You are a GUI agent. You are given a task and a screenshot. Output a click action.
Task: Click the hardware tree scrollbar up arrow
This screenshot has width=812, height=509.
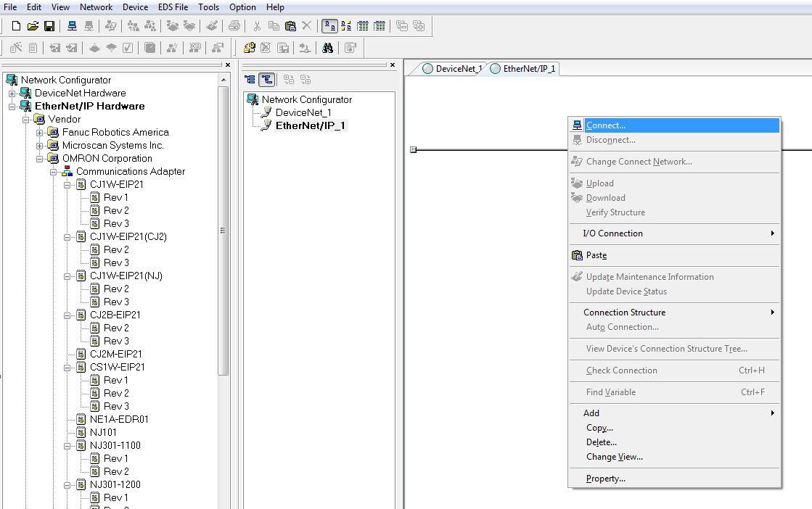point(223,80)
